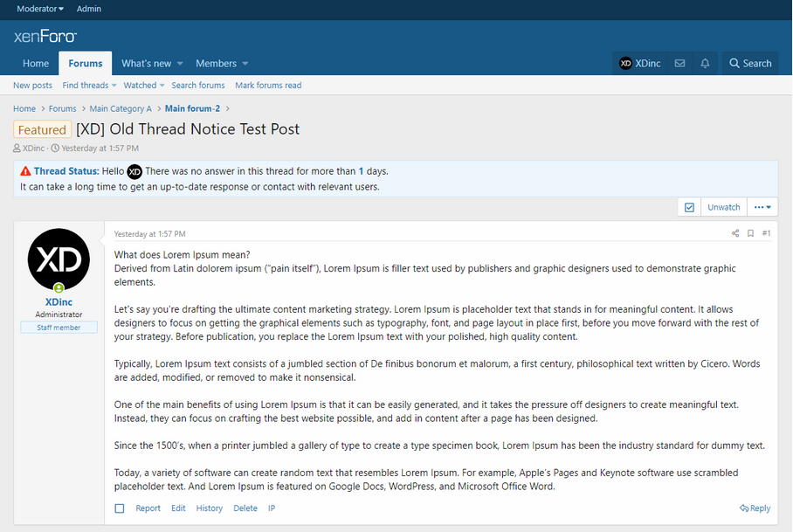
Task: Bookmark post #1 with the bookmark icon
Action: click(x=750, y=233)
